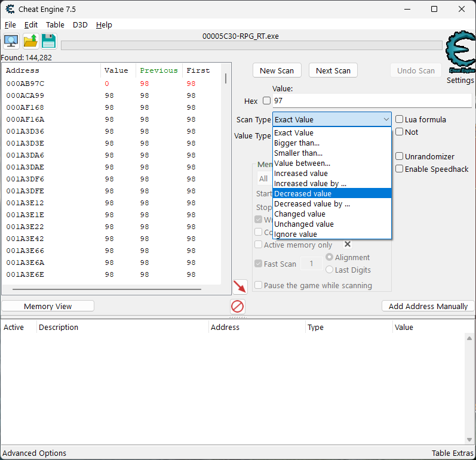Screen dimensions: 476x460
Task: Click Add Address Manually
Action: 428,306
